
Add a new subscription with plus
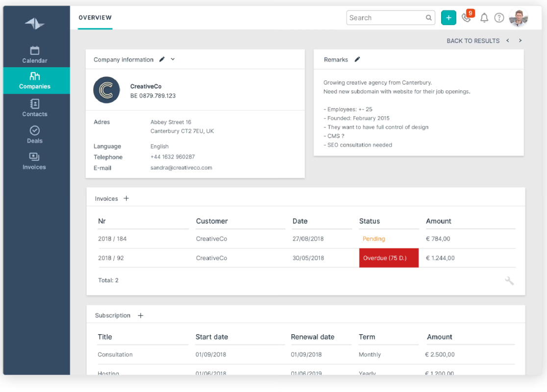pos(141,315)
